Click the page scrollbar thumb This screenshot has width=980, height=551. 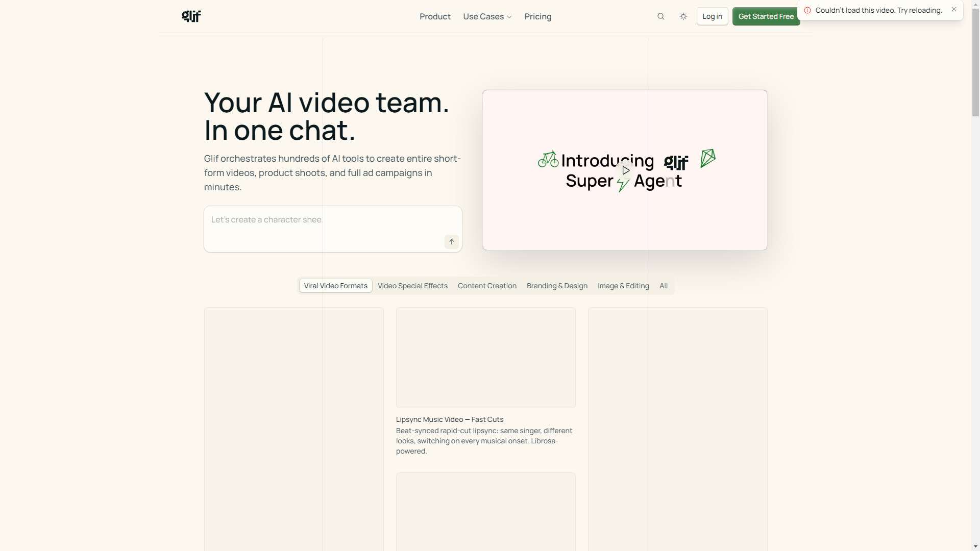tap(976, 62)
